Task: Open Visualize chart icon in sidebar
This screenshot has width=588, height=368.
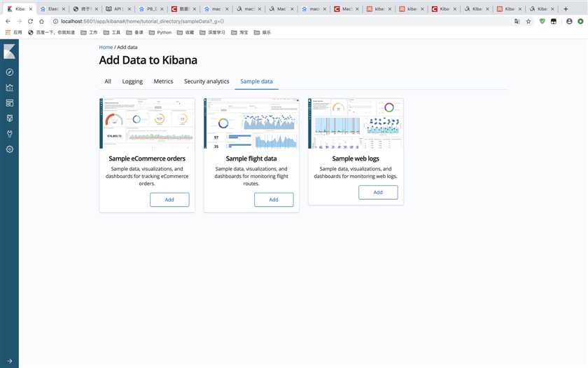Action: tap(9, 88)
